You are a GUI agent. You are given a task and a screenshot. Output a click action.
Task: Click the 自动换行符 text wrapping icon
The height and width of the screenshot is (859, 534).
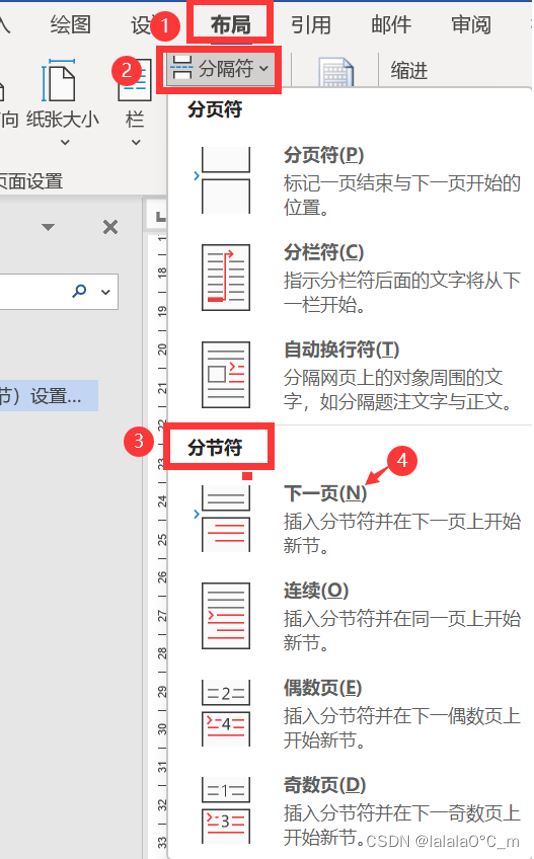pos(226,375)
